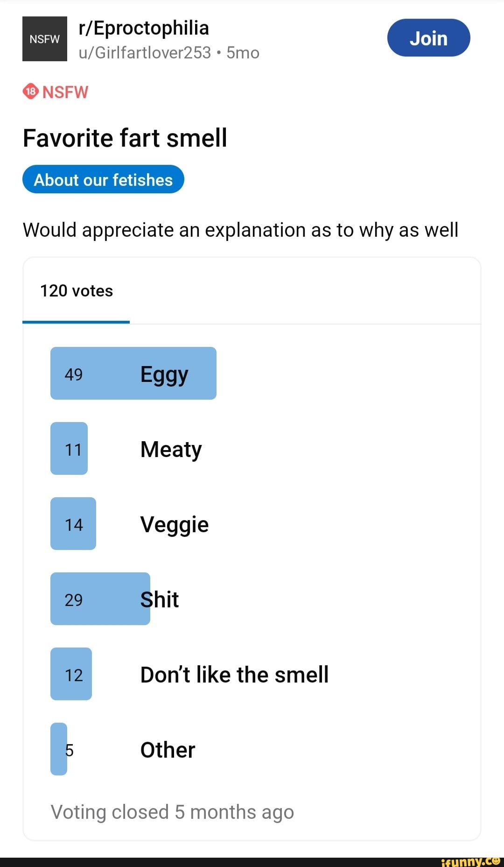Open user Girlfartlover253's profile
Screen dimensions: 504x867
pos(145,53)
